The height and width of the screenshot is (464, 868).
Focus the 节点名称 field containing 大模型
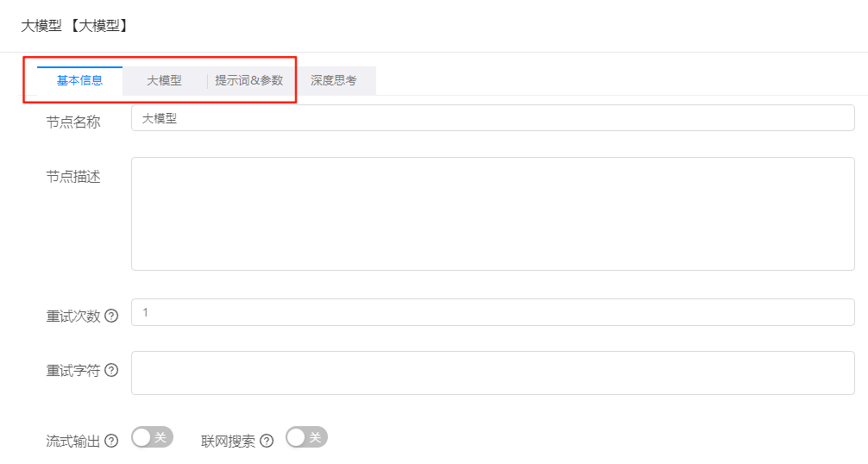pyautogui.click(x=493, y=118)
